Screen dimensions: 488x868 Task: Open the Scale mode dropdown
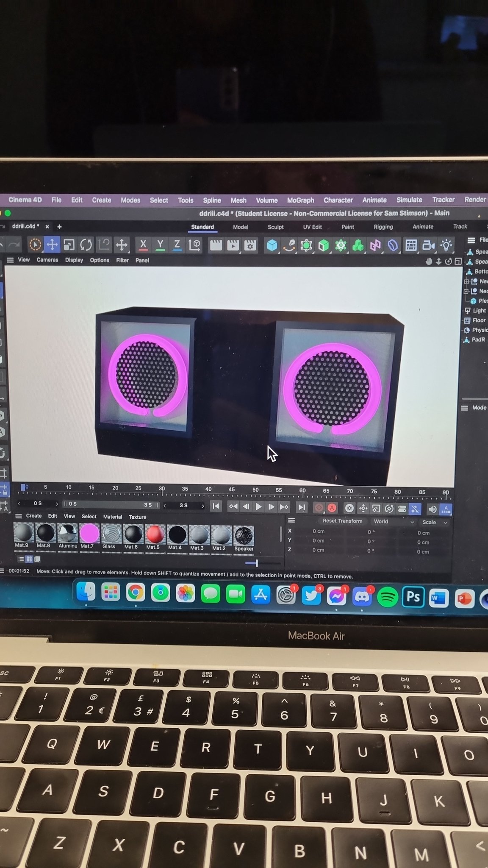click(435, 522)
